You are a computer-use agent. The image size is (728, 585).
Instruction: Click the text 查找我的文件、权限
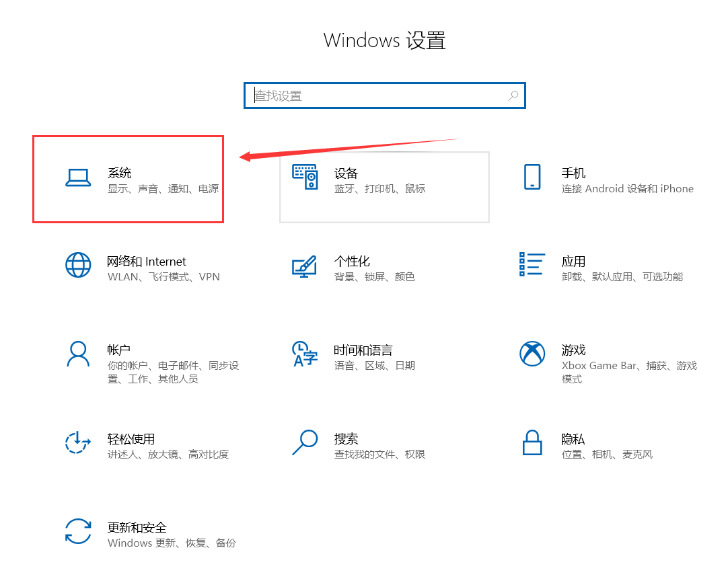[x=379, y=454]
